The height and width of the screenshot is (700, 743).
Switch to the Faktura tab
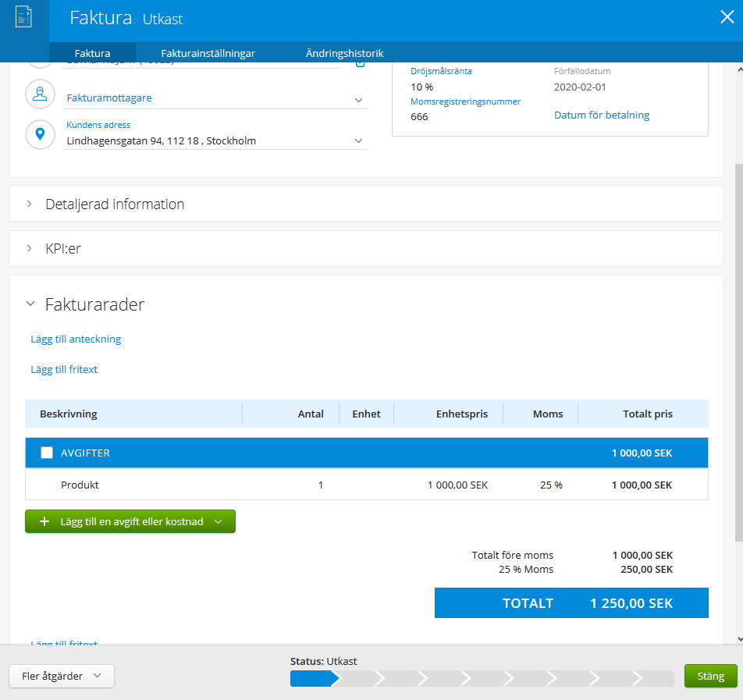click(92, 53)
